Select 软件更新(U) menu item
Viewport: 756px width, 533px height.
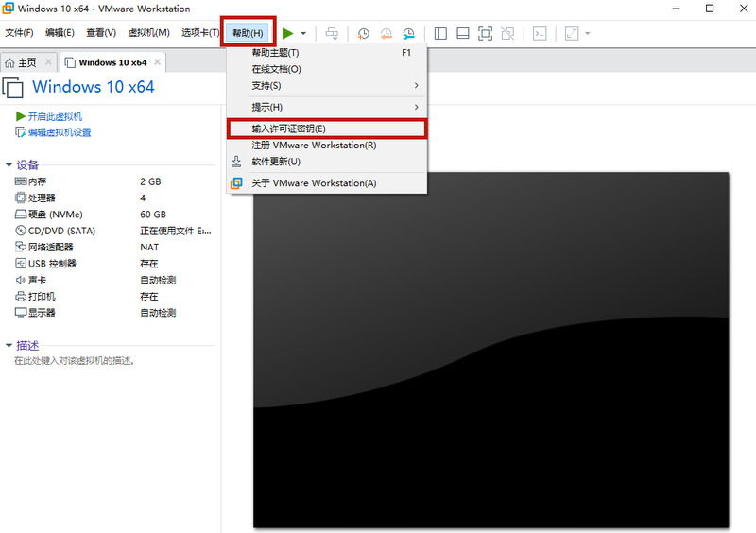coord(327,162)
